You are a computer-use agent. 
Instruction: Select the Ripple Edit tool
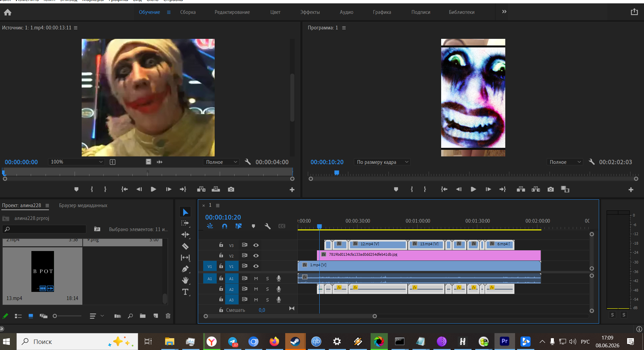(185, 234)
